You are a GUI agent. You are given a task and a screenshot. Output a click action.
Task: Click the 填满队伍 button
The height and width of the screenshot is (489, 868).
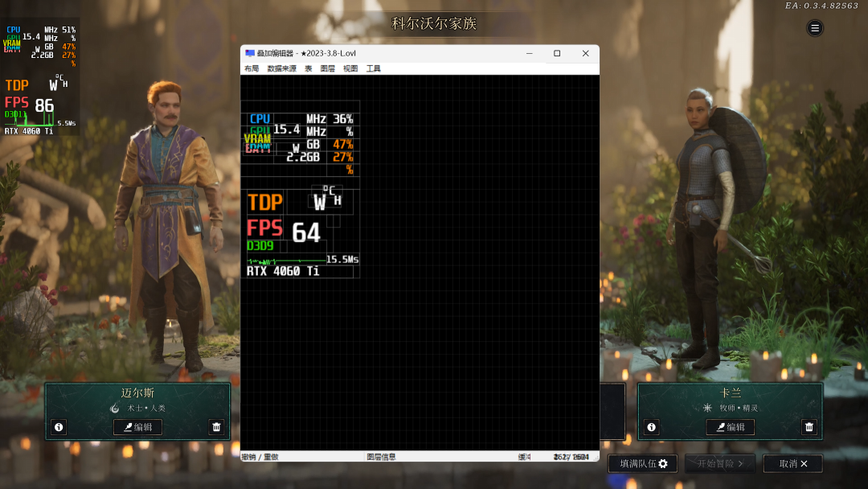click(643, 463)
